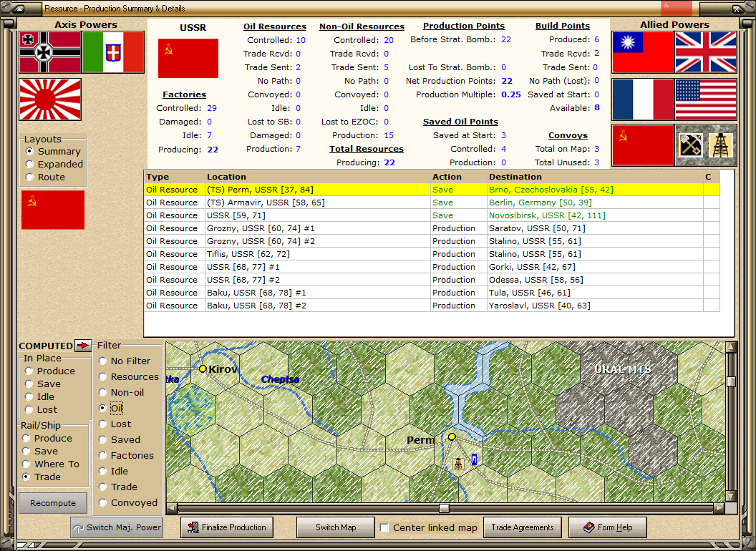Click the French flag icon

coord(643,99)
